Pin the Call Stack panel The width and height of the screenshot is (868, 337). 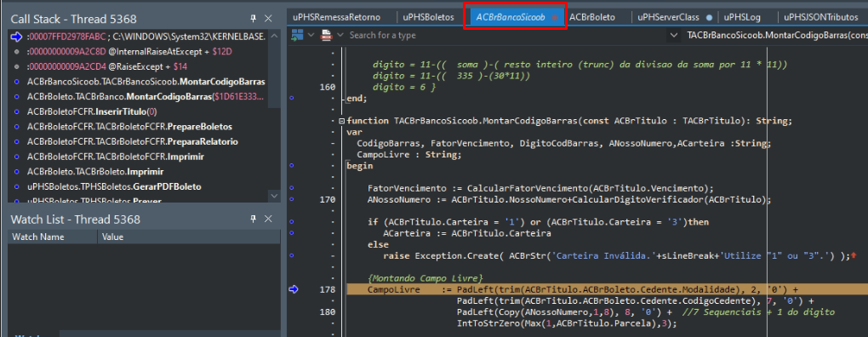(253, 19)
